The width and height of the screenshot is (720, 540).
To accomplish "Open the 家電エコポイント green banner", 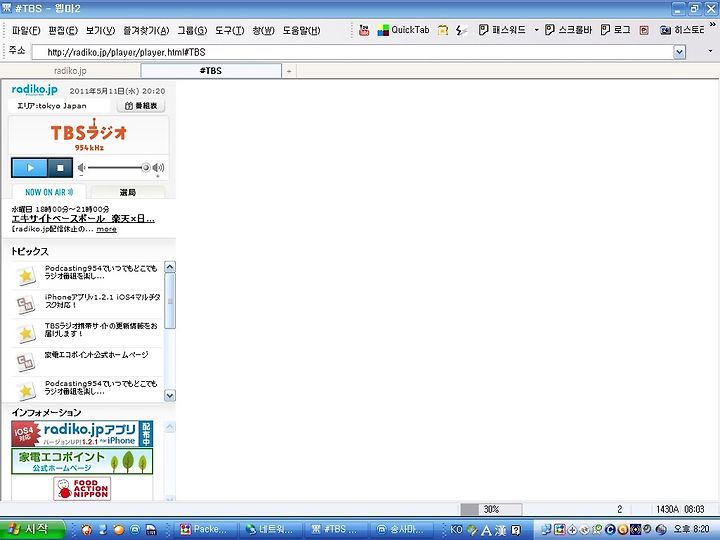I will 82,461.
